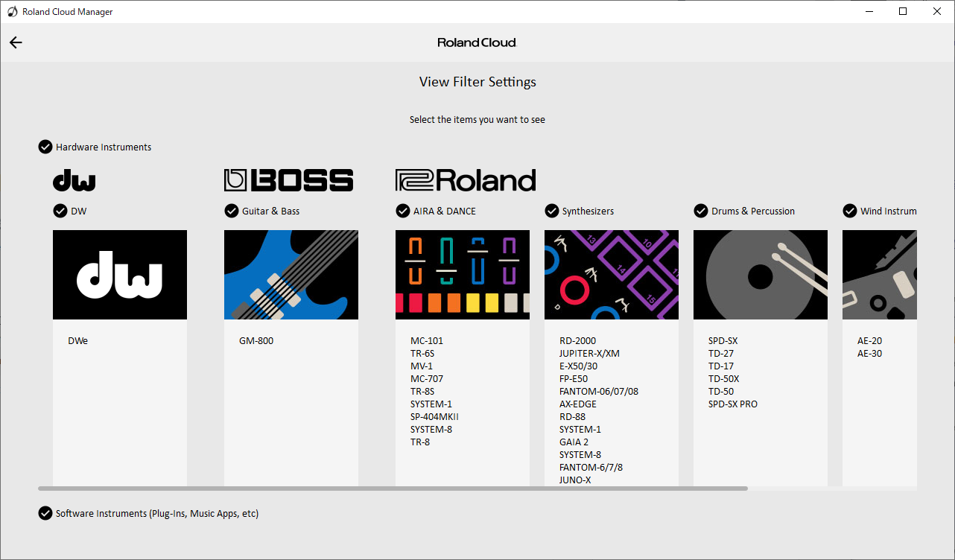Click TR-6S in the AIRA list
This screenshot has width=955, height=560.
pyautogui.click(x=422, y=354)
